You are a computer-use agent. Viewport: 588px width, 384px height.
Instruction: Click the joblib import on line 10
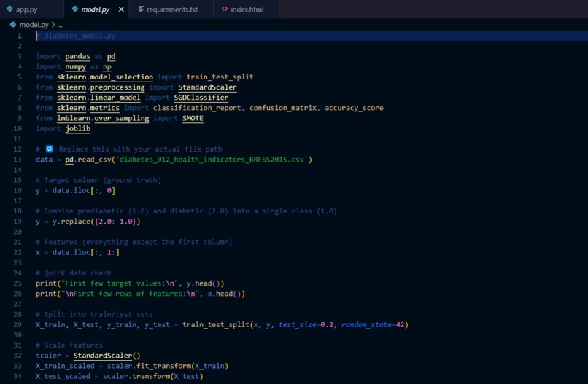tap(77, 128)
